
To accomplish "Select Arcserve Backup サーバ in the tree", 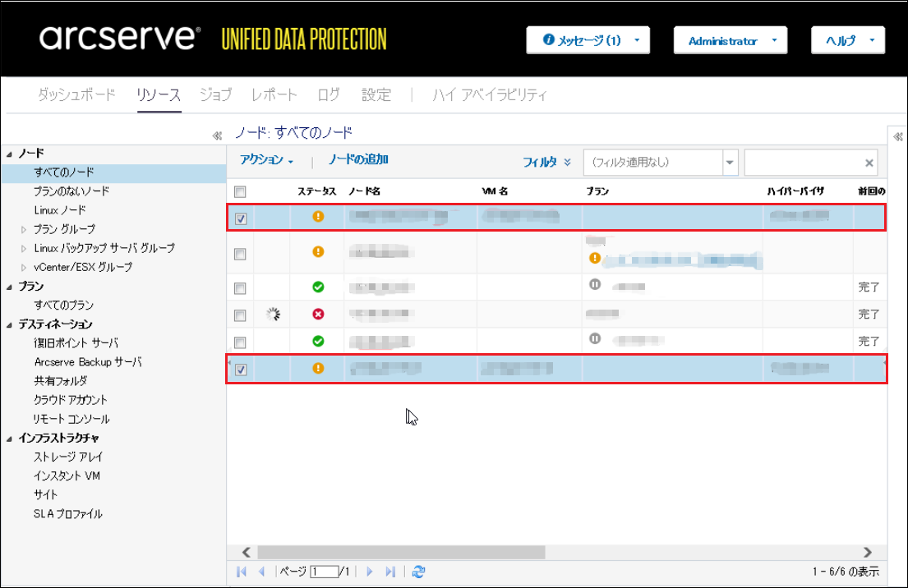I will [88, 361].
